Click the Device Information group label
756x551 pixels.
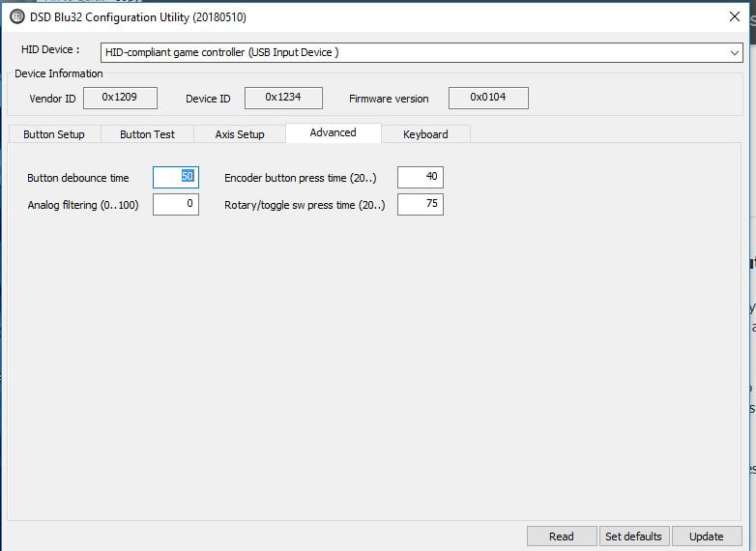tap(59, 73)
